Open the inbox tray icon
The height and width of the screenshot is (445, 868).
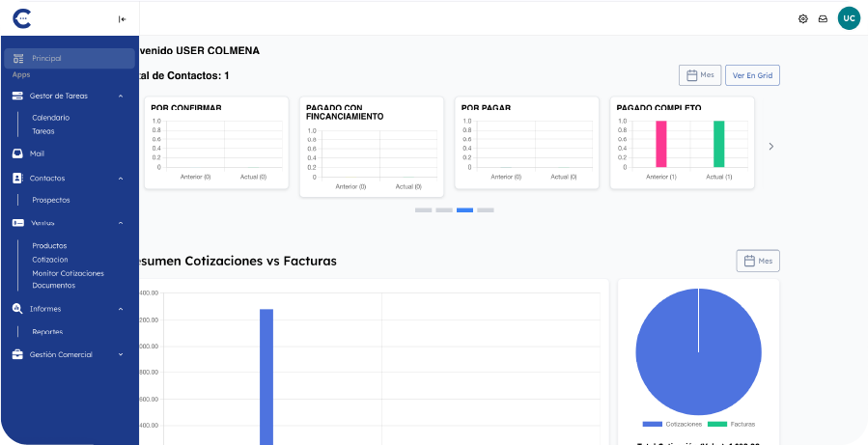coord(824,18)
